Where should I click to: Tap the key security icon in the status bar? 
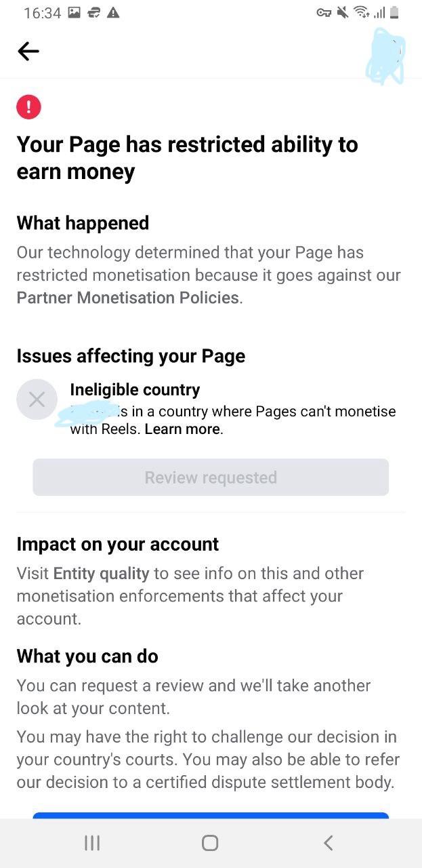point(323,12)
